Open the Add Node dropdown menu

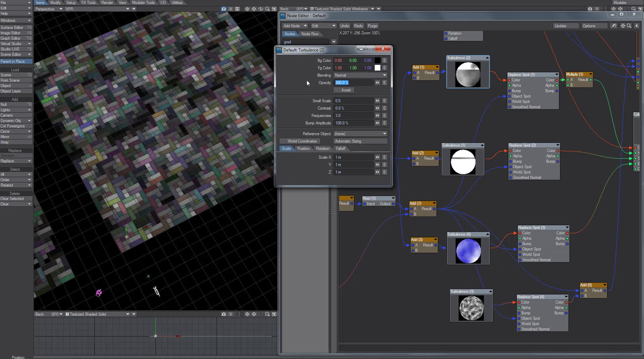tap(295, 26)
